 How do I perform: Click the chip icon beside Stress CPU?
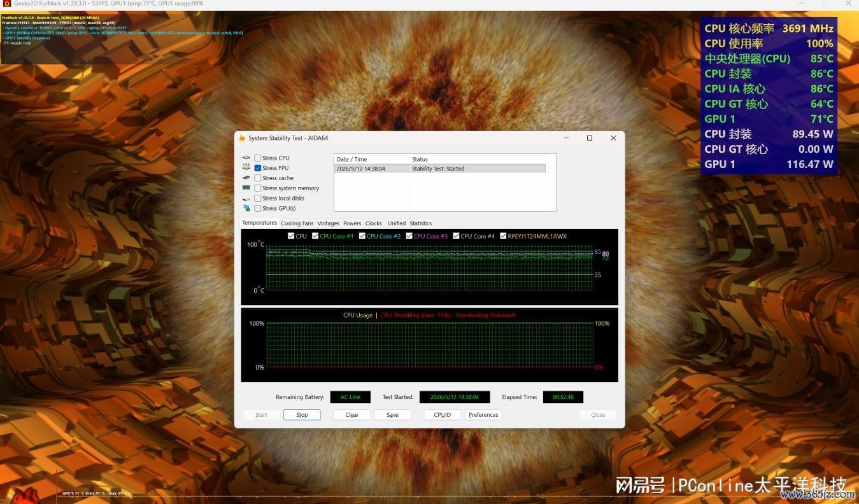[x=246, y=158]
